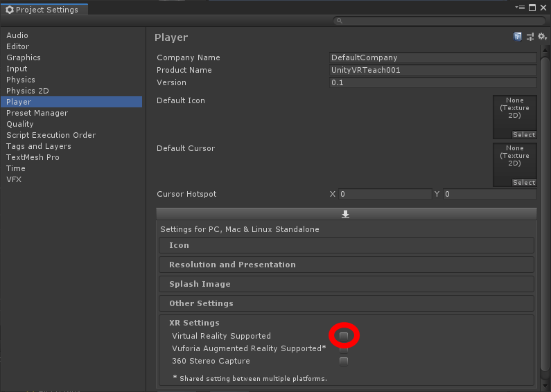Screen dimensions: 551x392
Task: Open the Player help documentation icon
Action: (x=517, y=37)
